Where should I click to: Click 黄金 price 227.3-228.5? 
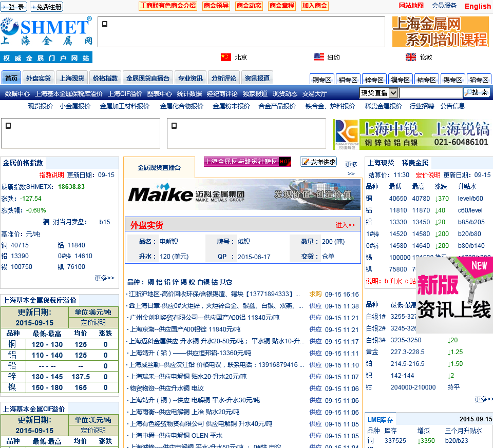(407, 352)
